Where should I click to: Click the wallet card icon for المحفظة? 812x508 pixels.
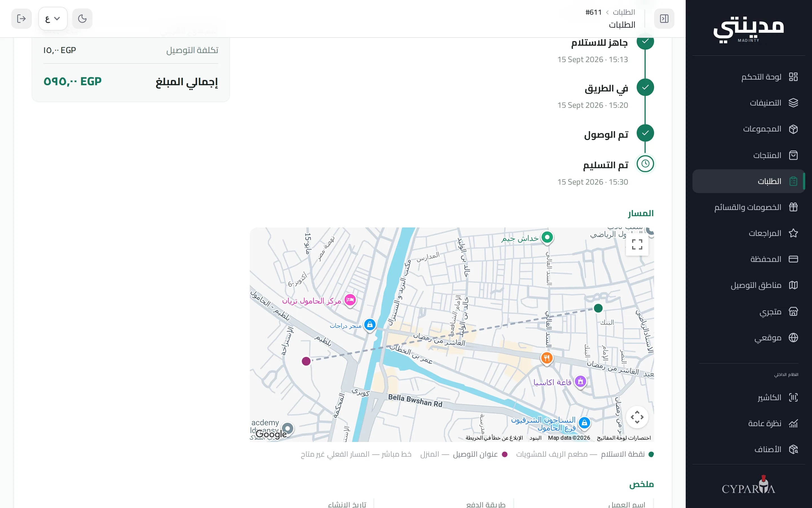[x=793, y=259]
